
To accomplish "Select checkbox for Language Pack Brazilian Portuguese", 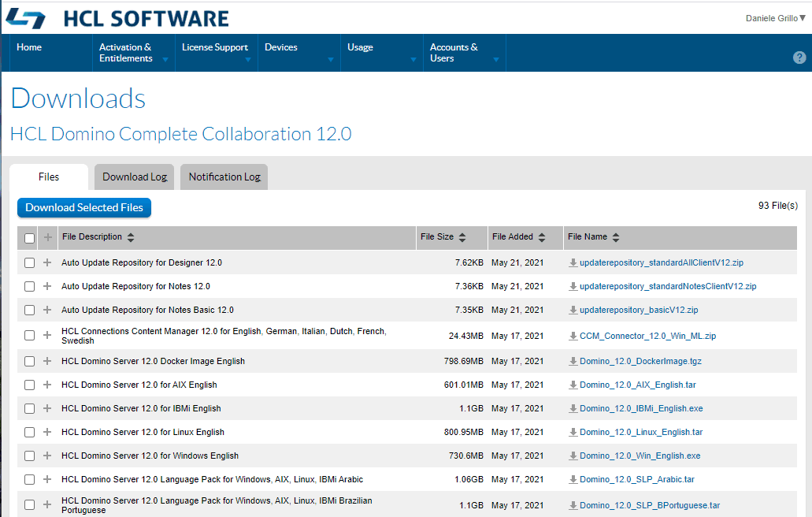I will click(29, 505).
